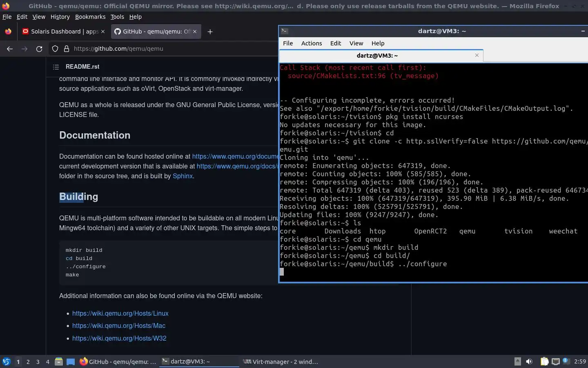Close the GitHub qemu/qemu tab

[195, 31]
